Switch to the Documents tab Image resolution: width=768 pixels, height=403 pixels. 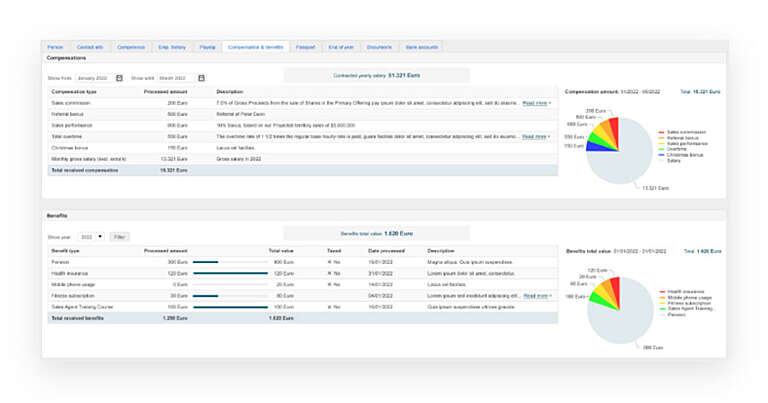[x=379, y=47]
